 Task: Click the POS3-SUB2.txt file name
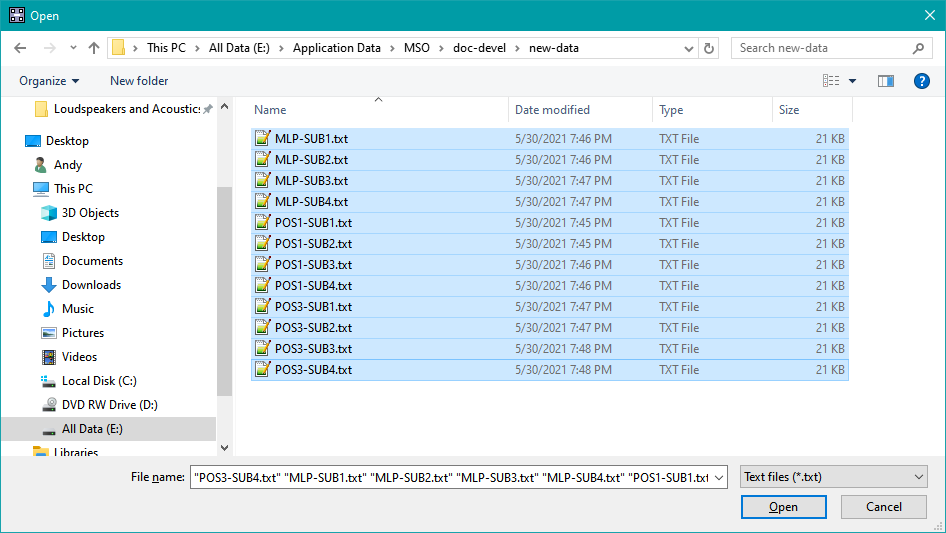[313, 328]
